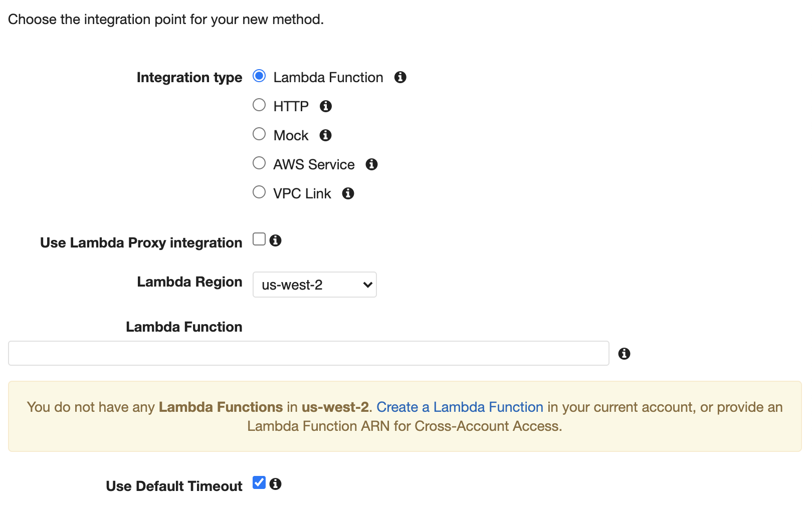Open the Create a Lambda Function link
The width and height of the screenshot is (812, 507).
460,407
